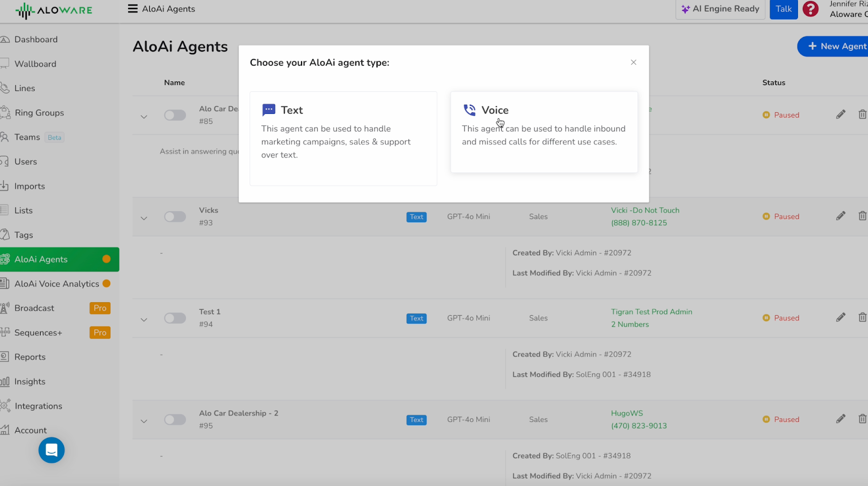868x486 pixels.
Task: Click the Text agent chat bubble icon
Action: coord(269,110)
